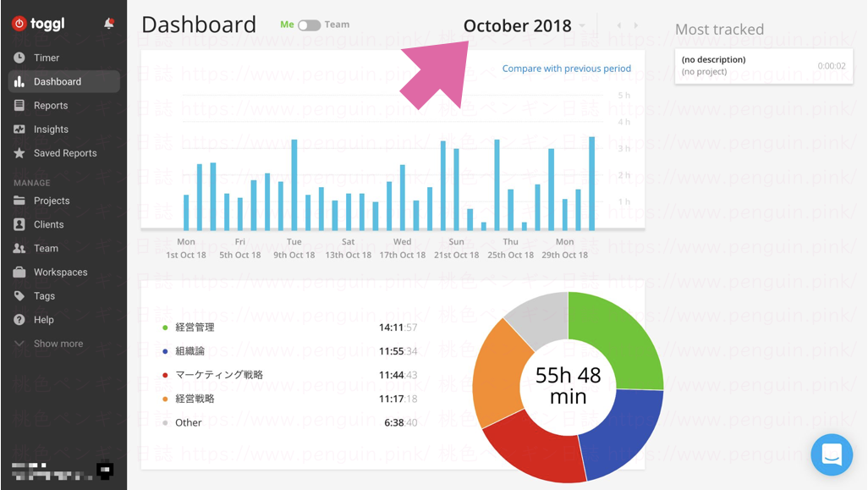Open the user profile at sidebar bottom
The image size is (868, 490).
pos(62,471)
